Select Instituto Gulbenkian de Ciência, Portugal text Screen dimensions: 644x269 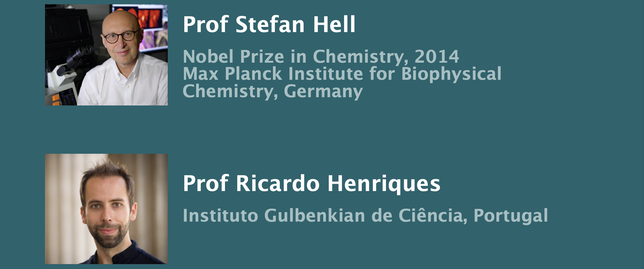(365, 216)
